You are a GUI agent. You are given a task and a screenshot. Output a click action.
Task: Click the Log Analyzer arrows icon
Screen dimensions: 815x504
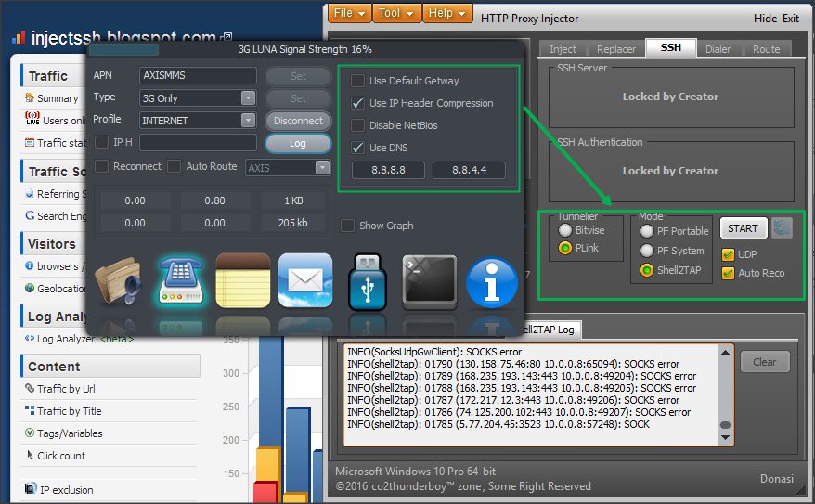point(30,338)
